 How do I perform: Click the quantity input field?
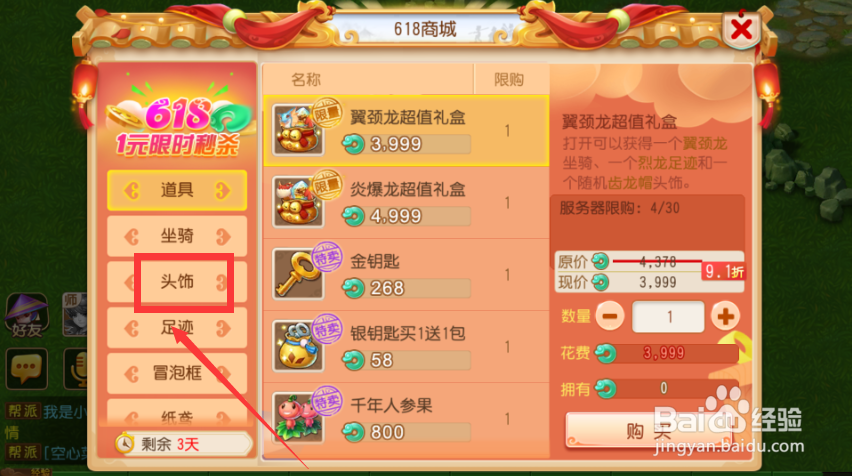(668, 317)
